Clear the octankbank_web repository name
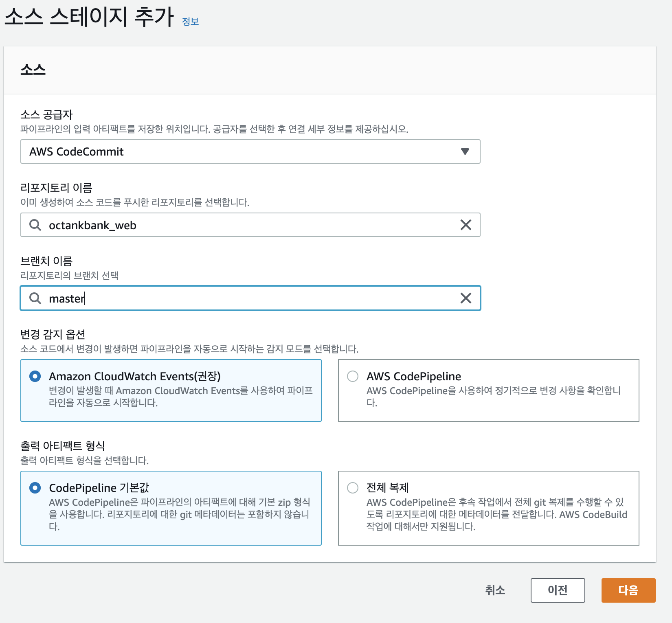The image size is (672, 623). (466, 225)
